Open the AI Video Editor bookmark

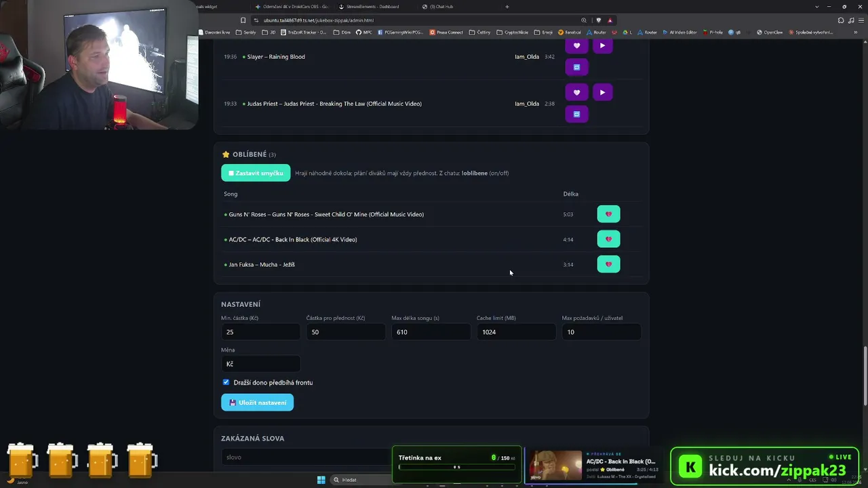coord(680,32)
